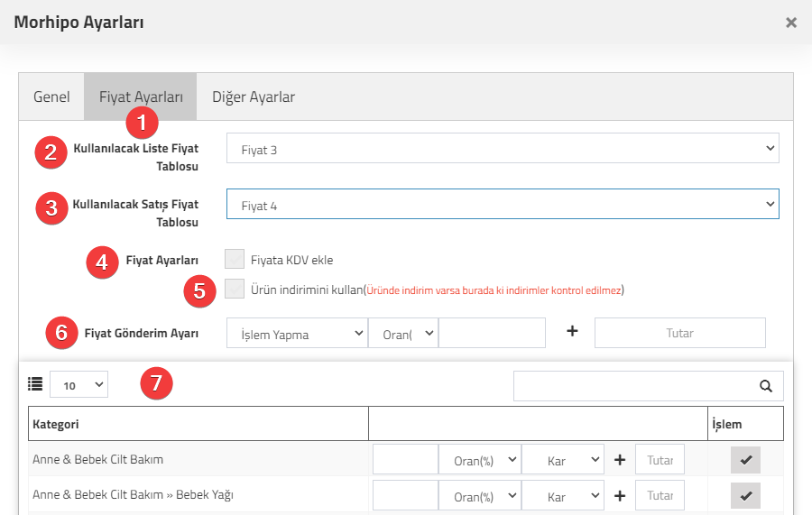The height and width of the screenshot is (515, 812).
Task: Toggle the Ürün indirimini kullan checkbox
Action: pos(235,289)
